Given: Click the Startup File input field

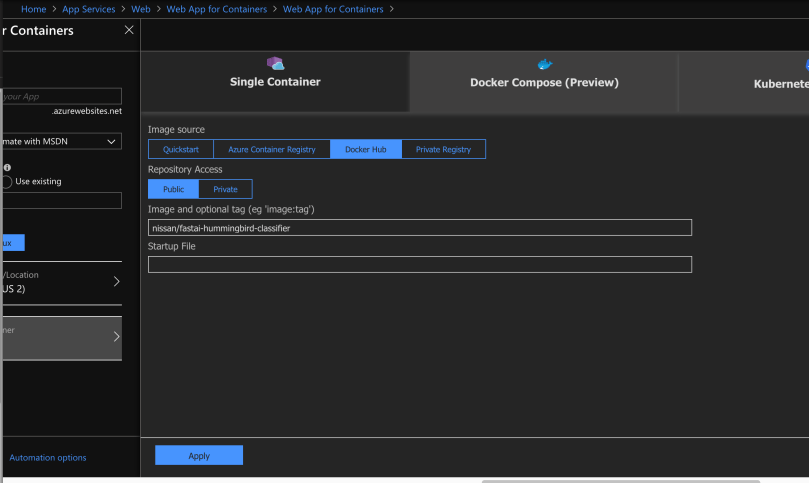Looking at the screenshot, I should tap(420, 265).
